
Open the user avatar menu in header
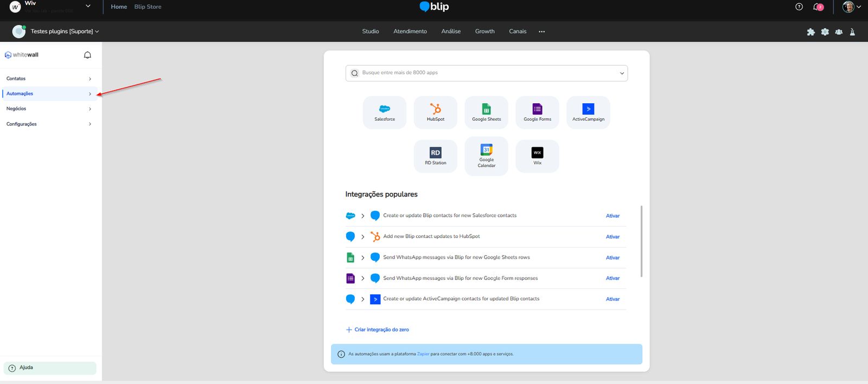click(852, 7)
